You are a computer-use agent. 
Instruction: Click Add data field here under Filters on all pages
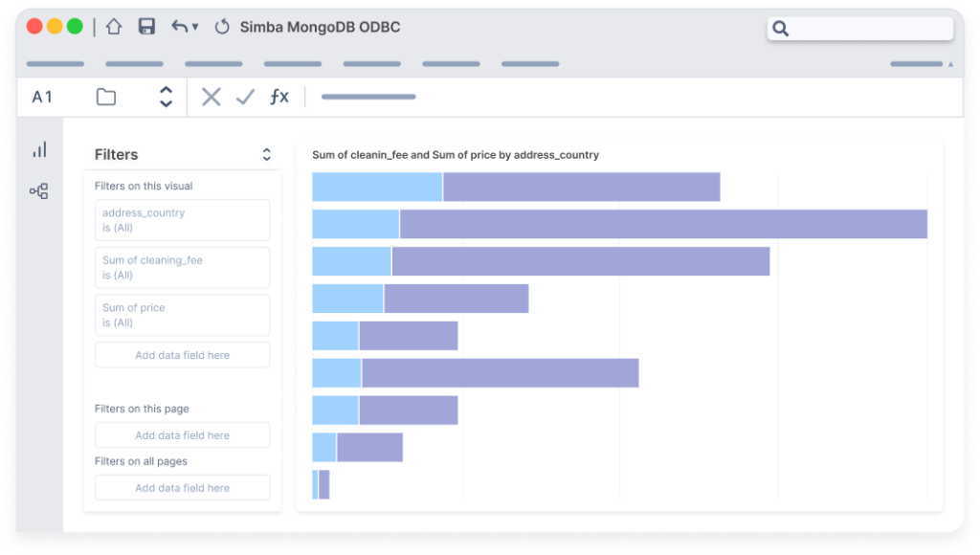(182, 487)
